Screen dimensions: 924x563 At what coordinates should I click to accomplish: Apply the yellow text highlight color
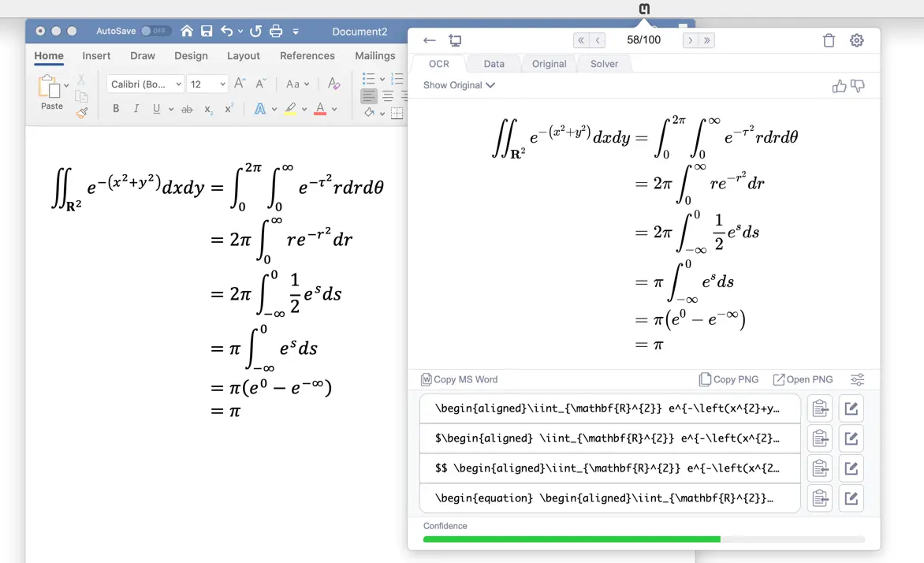[x=290, y=109]
